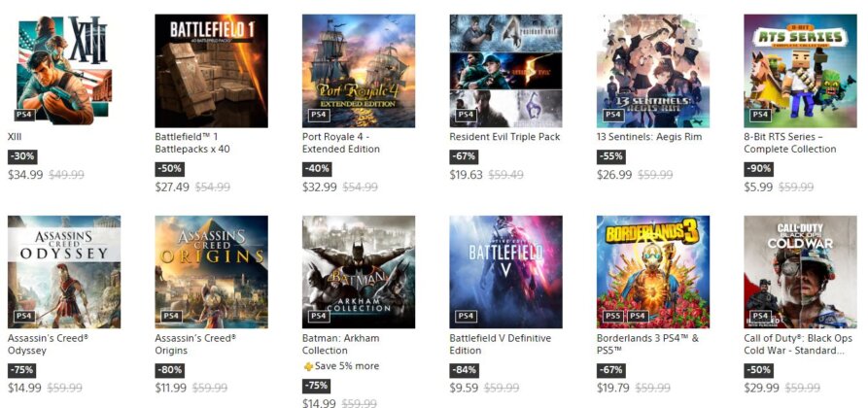Click the Resident Evil Triple Pack title text

coord(504,137)
